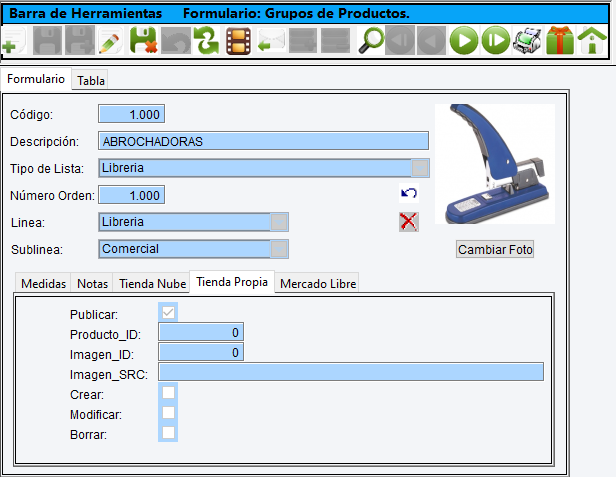
Task: Click the greyed-out undo arrow toolbar icon
Action: tap(176, 40)
